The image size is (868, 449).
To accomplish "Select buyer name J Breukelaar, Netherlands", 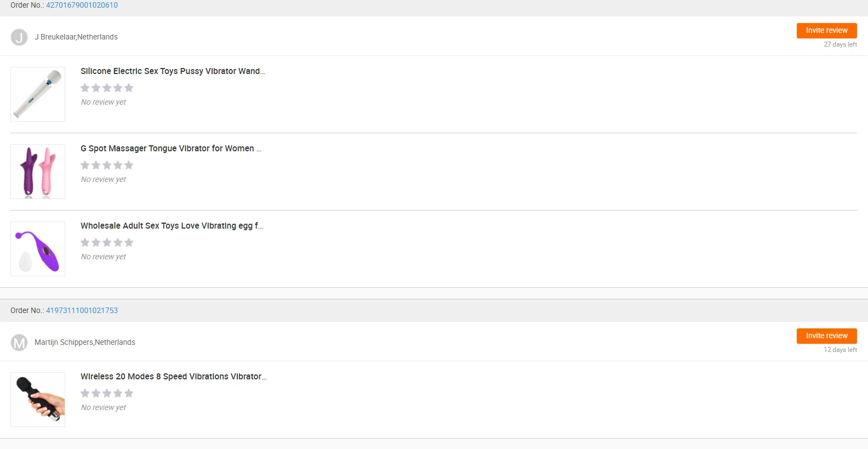I will pyautogui.click(x=76, y=37).
